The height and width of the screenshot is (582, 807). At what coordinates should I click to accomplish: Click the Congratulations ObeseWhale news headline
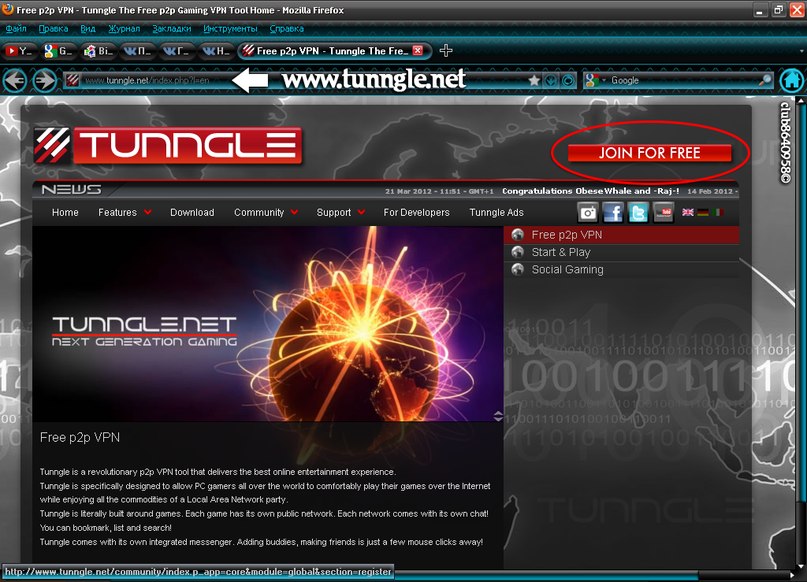tap(590, 191)
